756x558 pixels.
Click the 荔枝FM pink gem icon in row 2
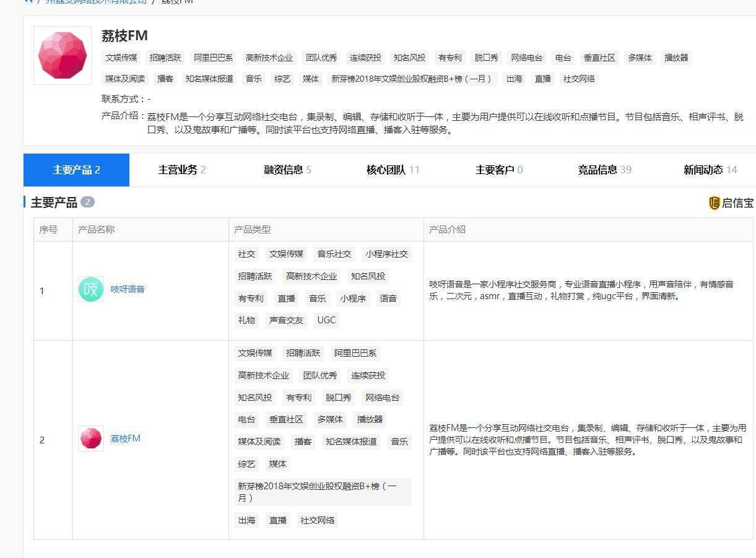tap(90, 438)
